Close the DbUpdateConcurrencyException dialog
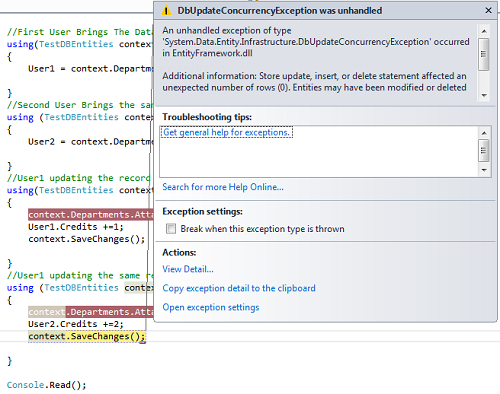Image resolution: width=500 pixels, height=394 pixels. pyautogui.click(x=488, y=10)
